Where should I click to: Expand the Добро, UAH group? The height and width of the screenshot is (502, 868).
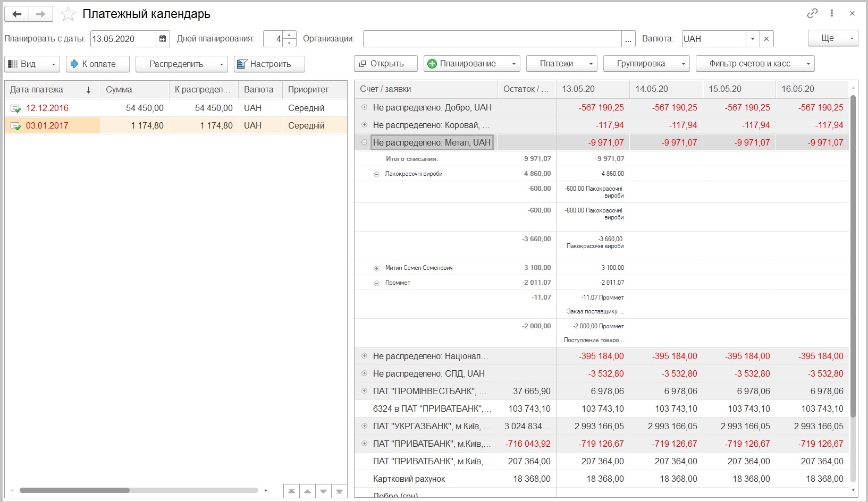[364, 107]
